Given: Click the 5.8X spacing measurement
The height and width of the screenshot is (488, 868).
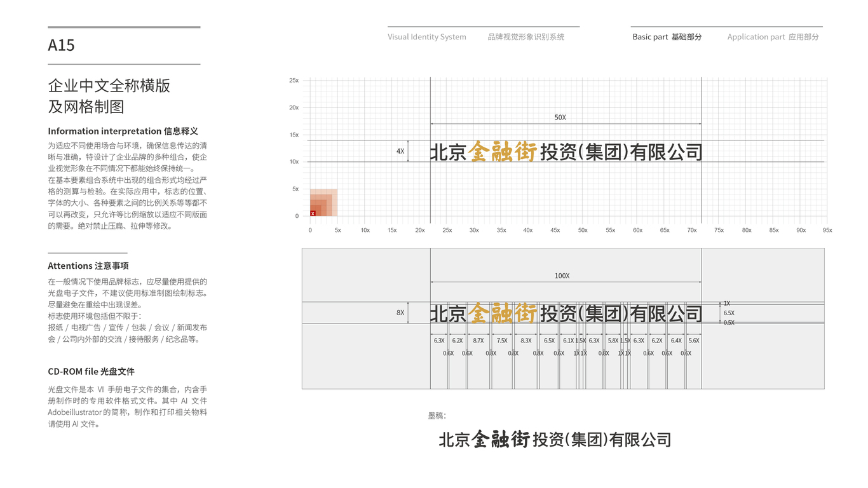Looking at the screenshot, I should tap(613, 341).
